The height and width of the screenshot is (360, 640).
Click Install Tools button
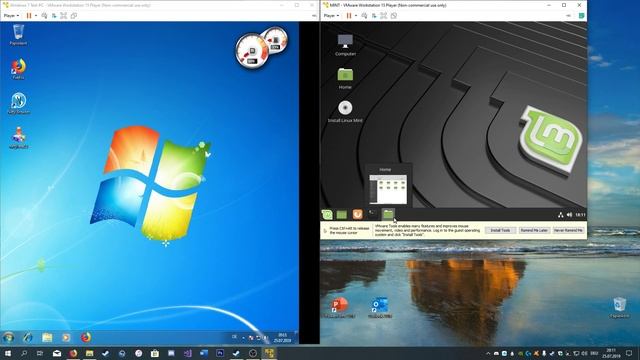[500, 231]
